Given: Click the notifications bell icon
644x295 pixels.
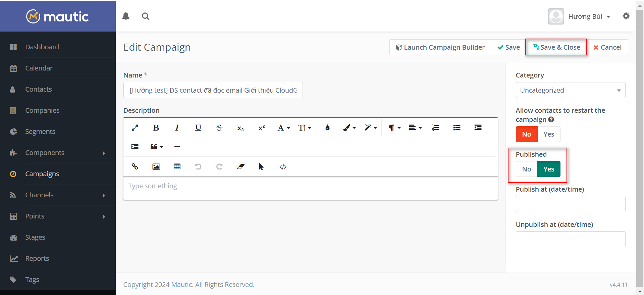Looking at the screenshot, I should click(x=126, y=16).
